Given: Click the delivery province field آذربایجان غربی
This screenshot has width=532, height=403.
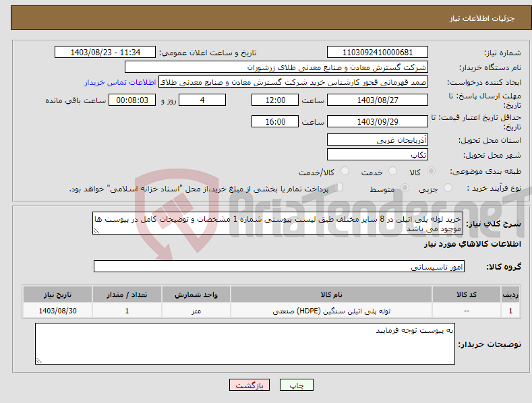Looking at the screenshot, I should tap(378, 139).
